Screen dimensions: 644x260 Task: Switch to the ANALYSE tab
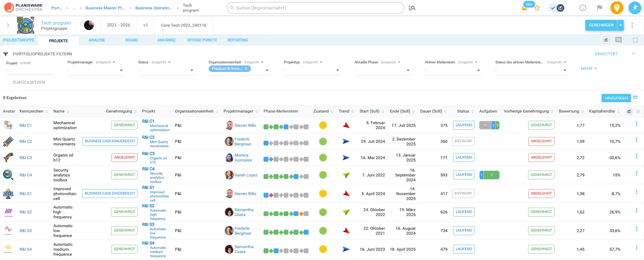click(96, 40)
